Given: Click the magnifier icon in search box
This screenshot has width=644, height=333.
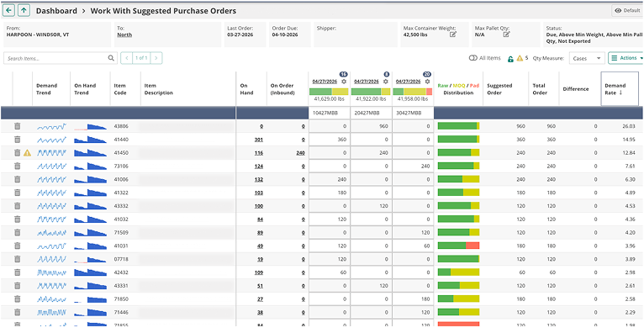Looking at the screenshot, I should (111, 58).
